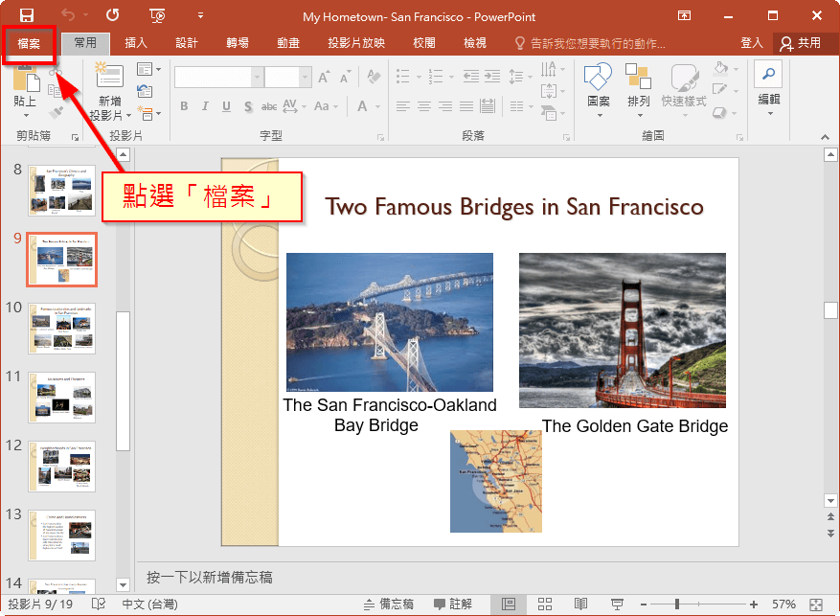Click the 共用 (Share) button

click(801, 43)
